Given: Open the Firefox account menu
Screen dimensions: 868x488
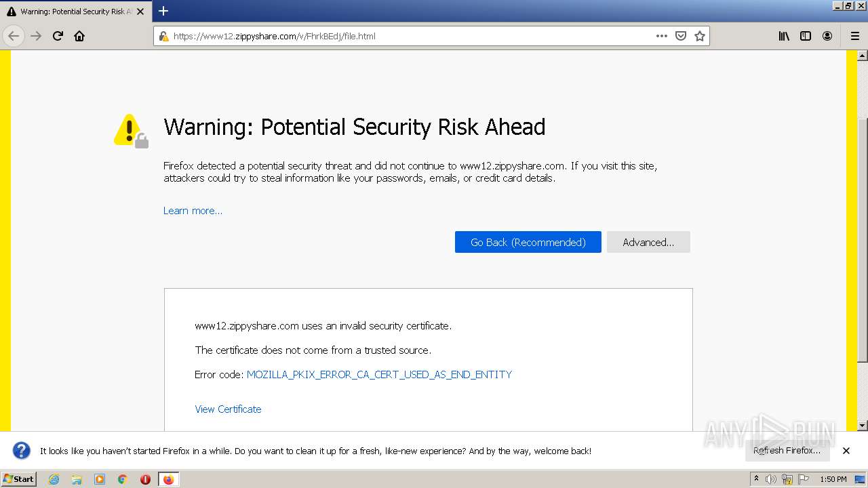Looking at the screenshot, I should coord(827,36).
